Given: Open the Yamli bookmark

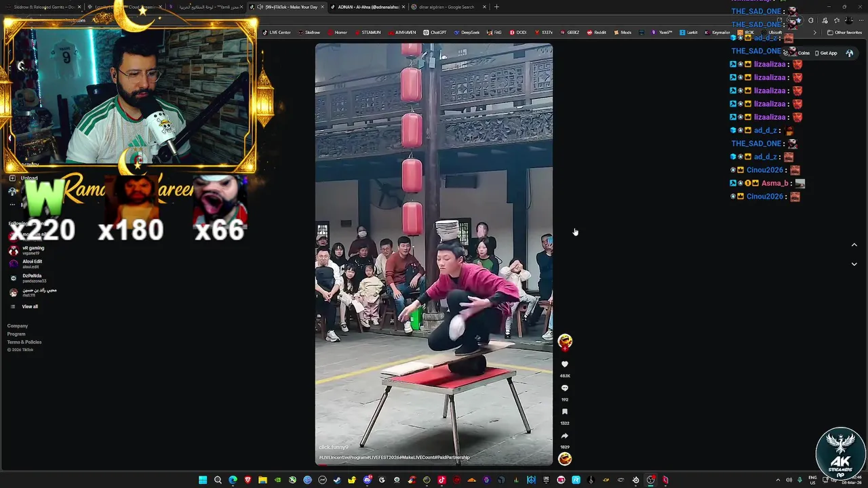Looking at the screenshot, I should 662,33.
